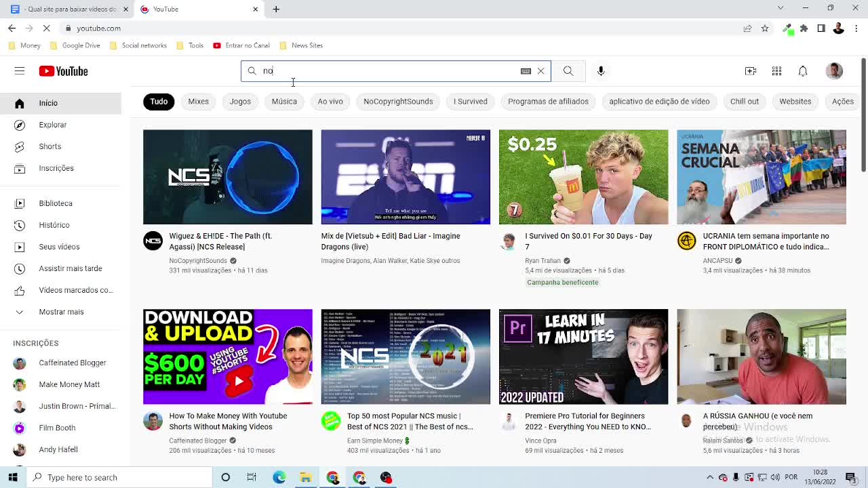The height and width of the screenshot is (488, 868).
Task: Select the Programas de afiliados chip
Action: (x=548, y=102)
